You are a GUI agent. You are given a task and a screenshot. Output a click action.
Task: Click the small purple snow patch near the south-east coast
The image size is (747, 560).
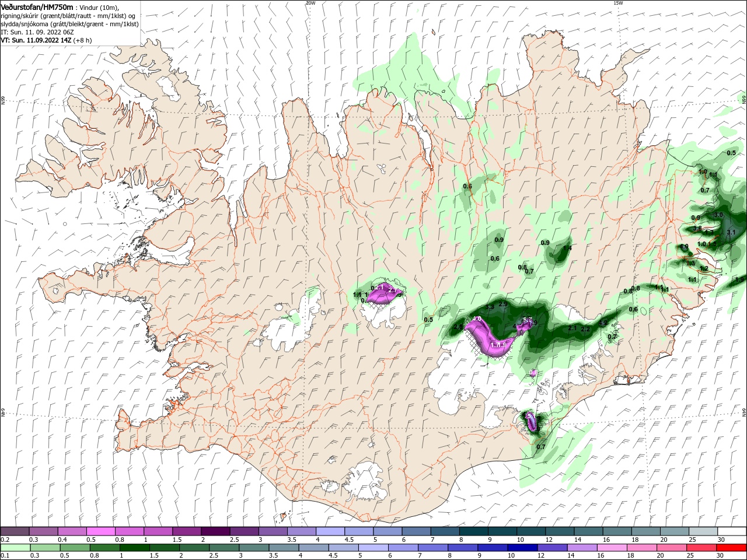click(531, 421)
